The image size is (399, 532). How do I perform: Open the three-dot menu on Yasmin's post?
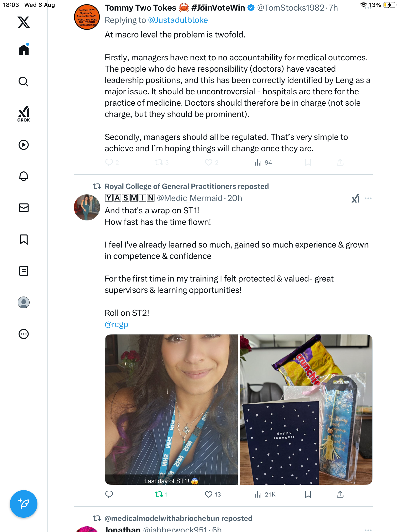point(368,198)
